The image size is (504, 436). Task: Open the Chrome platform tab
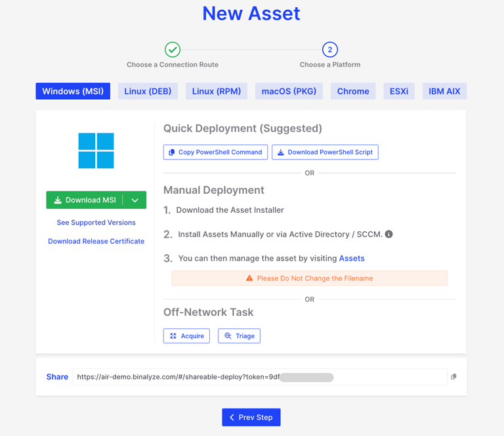353,91
